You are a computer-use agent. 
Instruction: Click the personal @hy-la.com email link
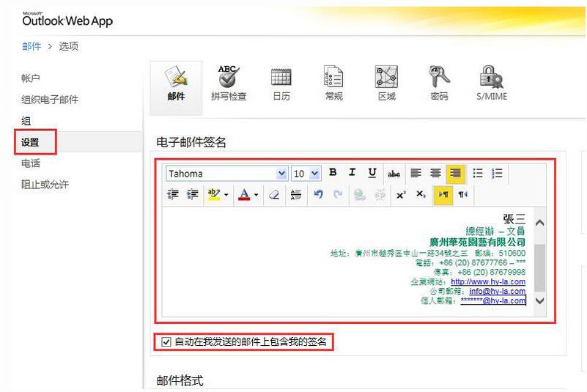[x=492, y=300]
